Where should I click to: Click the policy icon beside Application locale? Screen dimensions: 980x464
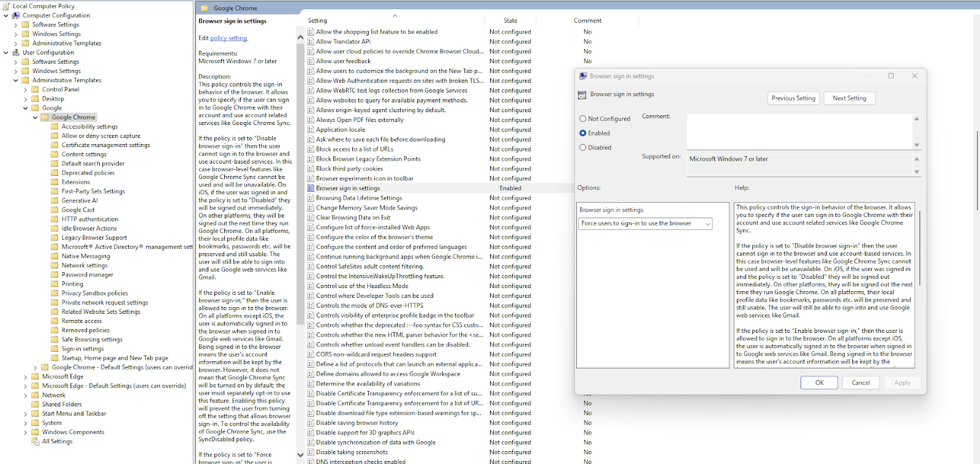coord(311,130)
